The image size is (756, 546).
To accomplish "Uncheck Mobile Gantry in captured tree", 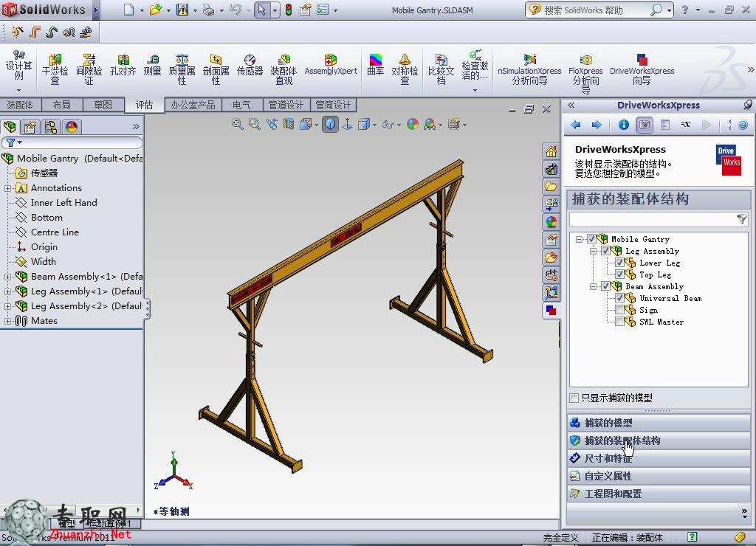I will 591,238.
